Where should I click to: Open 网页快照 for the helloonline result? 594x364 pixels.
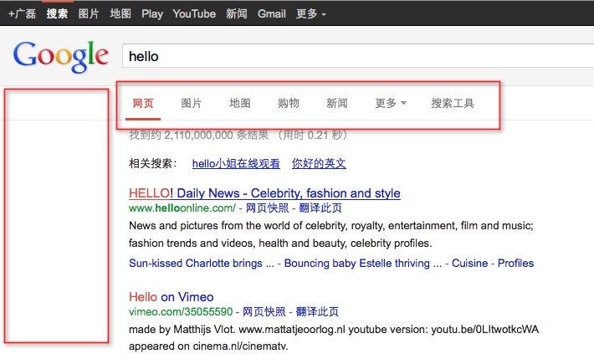coord(267,208)
